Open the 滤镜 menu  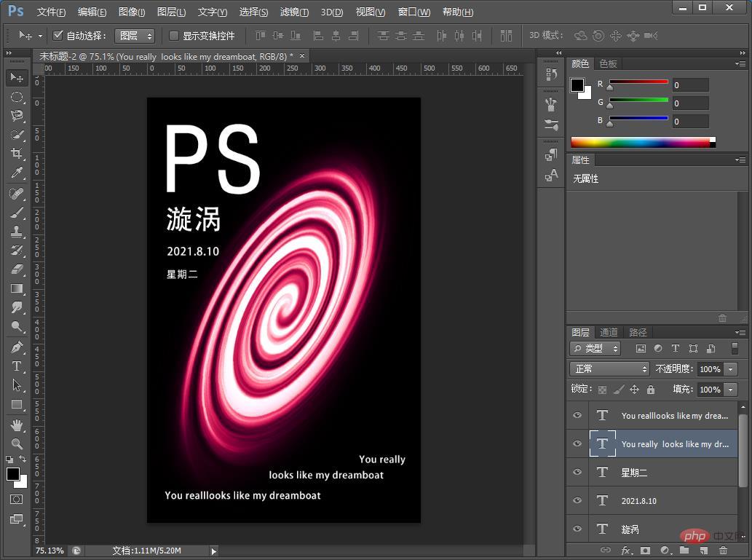294,12
